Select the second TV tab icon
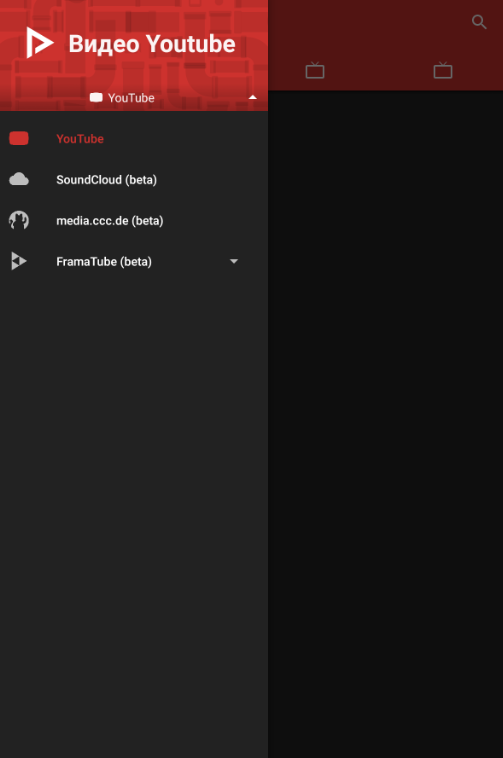Screen dimensions: 503x758 pos(443,71)
